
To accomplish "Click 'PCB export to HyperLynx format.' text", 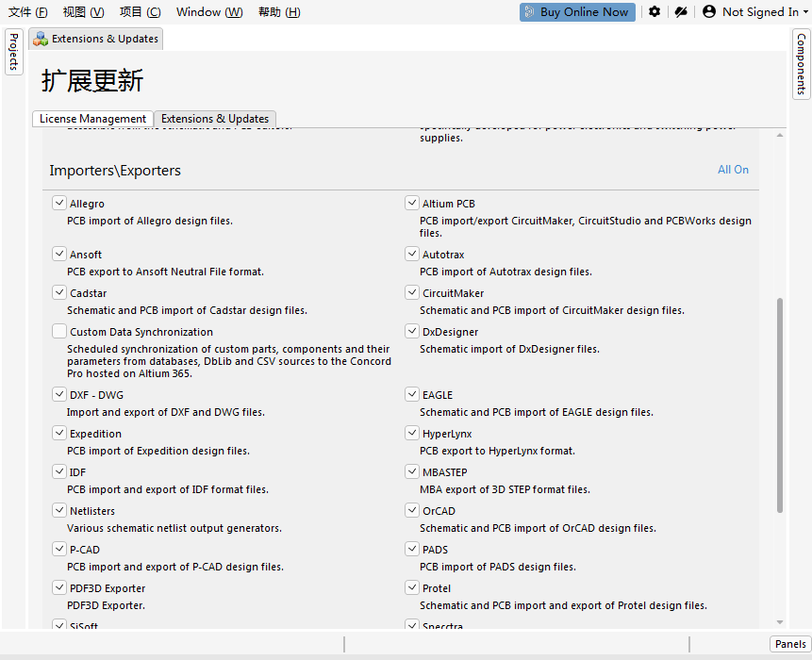I will (497, 452).
